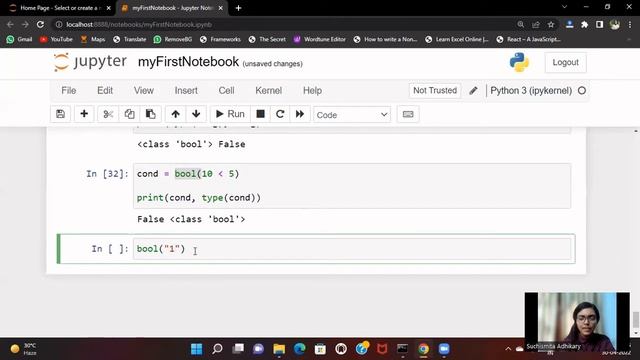Screen dimensions: 640x360
Task: Bookmark this page with the star icon
Action: pyautogui.click(x=551, y=24)
